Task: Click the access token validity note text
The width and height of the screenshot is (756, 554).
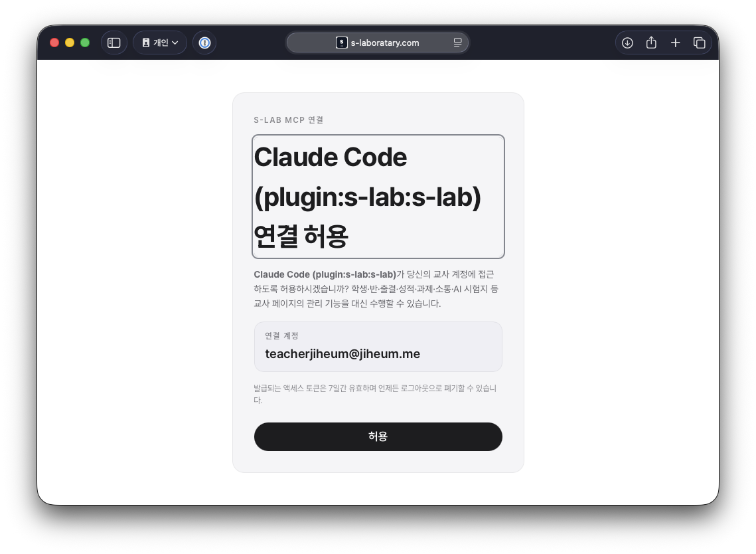Action: (375, 394)
